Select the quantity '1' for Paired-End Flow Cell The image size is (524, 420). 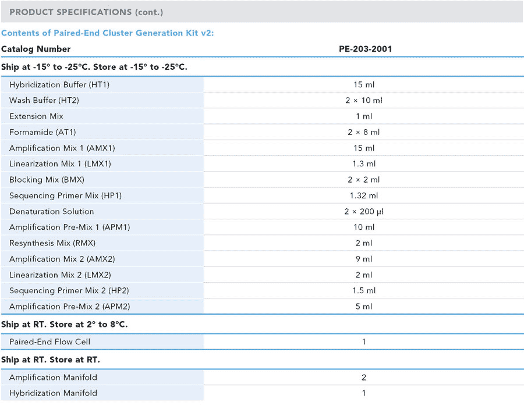[364, 342]
